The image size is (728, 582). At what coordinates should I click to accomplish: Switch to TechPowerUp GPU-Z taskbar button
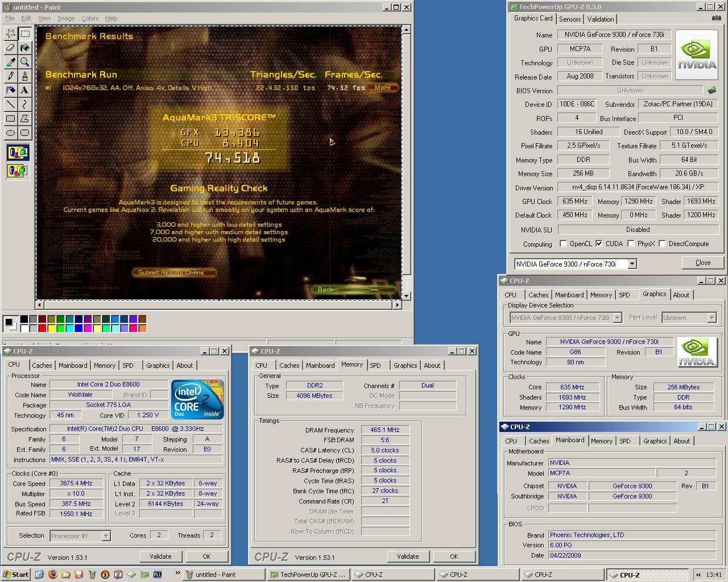(308, 574)
